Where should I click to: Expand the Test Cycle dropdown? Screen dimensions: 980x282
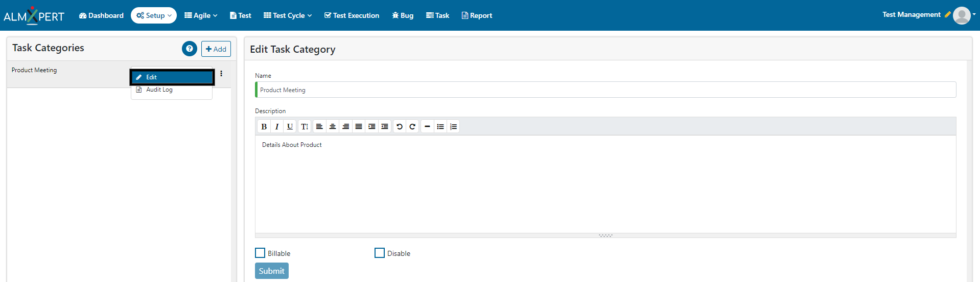pos(288,15)
